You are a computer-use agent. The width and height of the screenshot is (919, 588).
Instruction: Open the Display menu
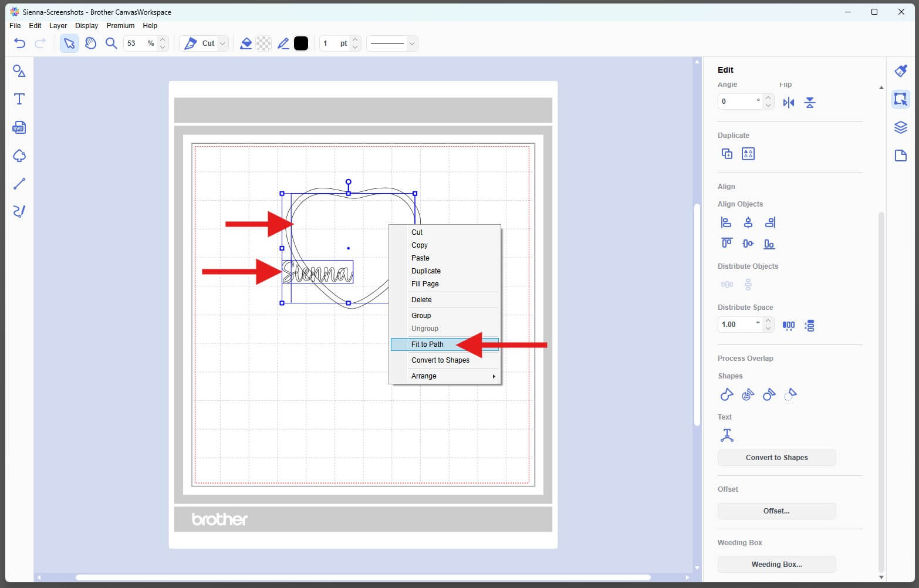tap(87, 26)
